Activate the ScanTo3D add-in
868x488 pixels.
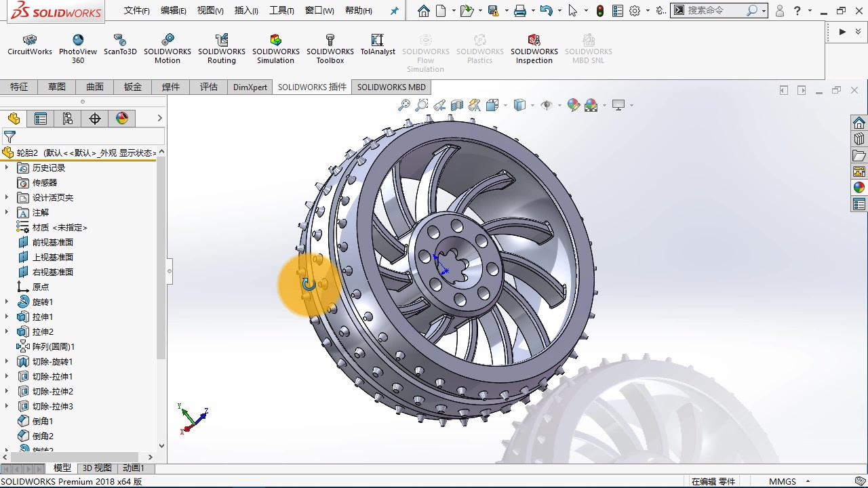[x=120, y=45]
